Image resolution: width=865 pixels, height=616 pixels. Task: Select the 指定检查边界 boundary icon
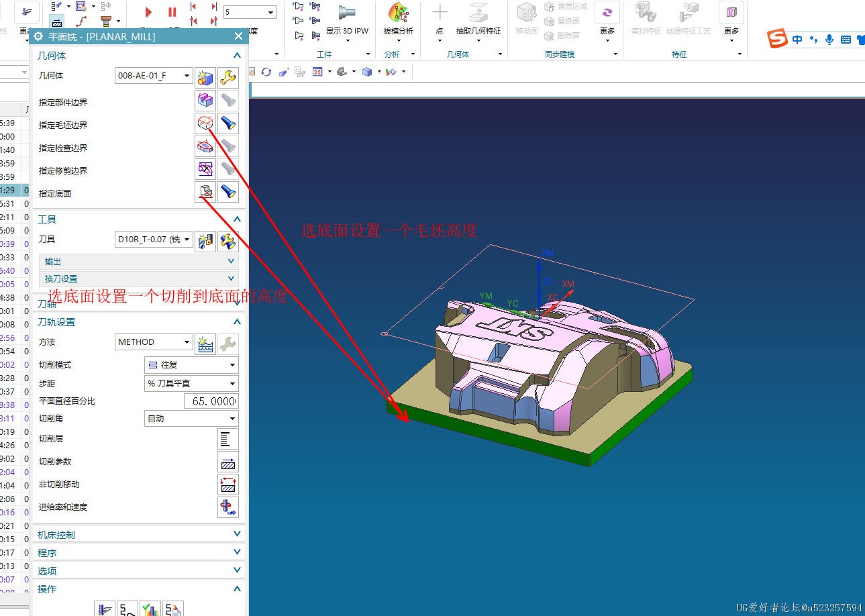(205, 146)
